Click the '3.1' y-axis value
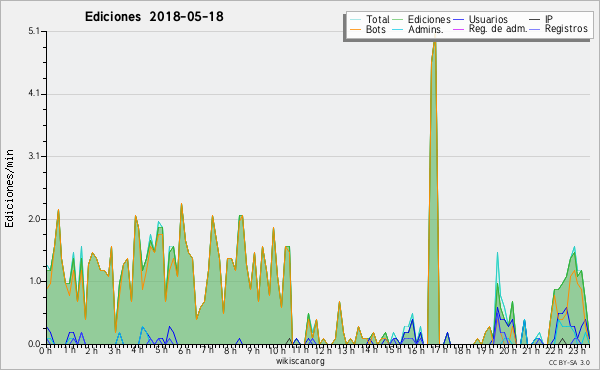The width and height of the screenshot is (600, 370). pos(34,156)
